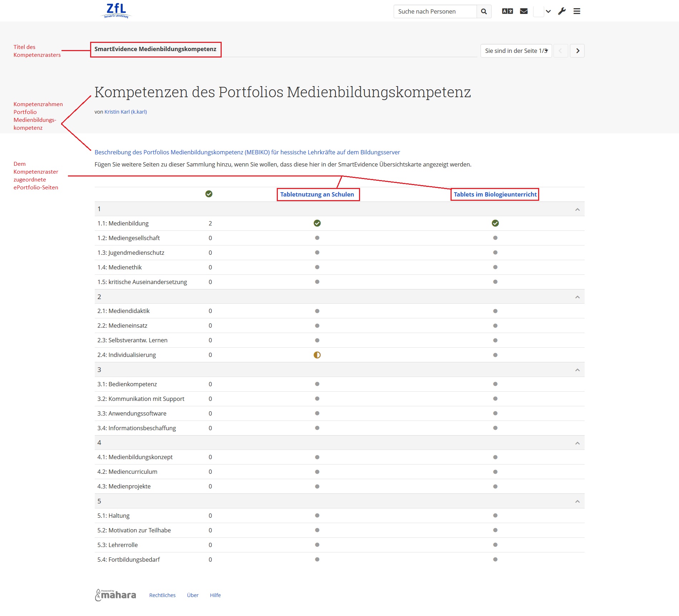Viewport: 679px width, 616px height.
Task: Open Tablets im Biologieunterricht page
Action: click(495, 194)
